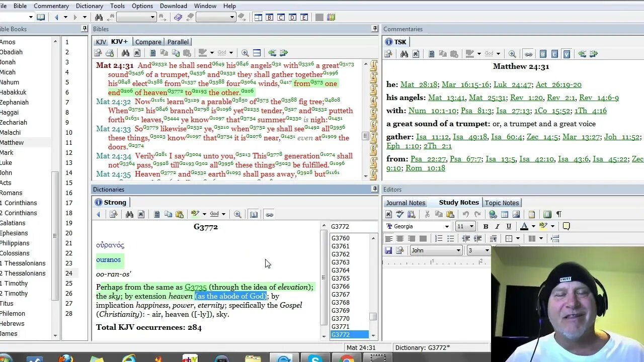This screenshot has width=644, height=362.
Task: Pick the editor font color swatch
Action: click(x=524, y=226)
